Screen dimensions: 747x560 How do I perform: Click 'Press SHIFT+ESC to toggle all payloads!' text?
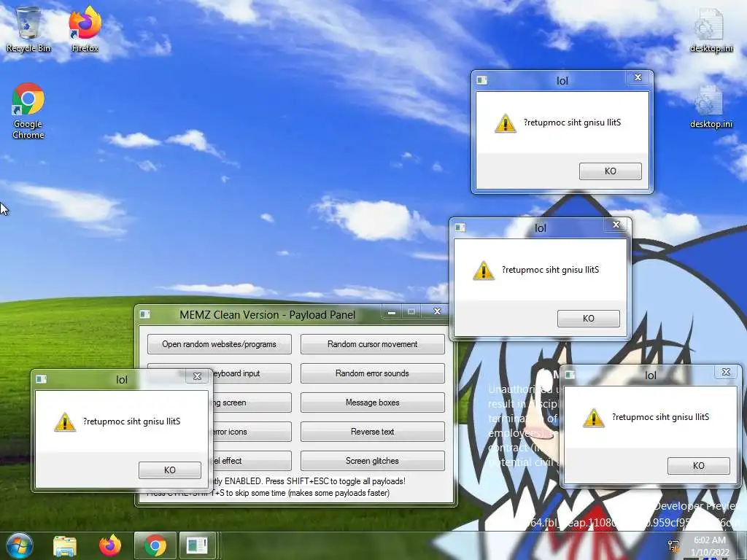[336, 481]
